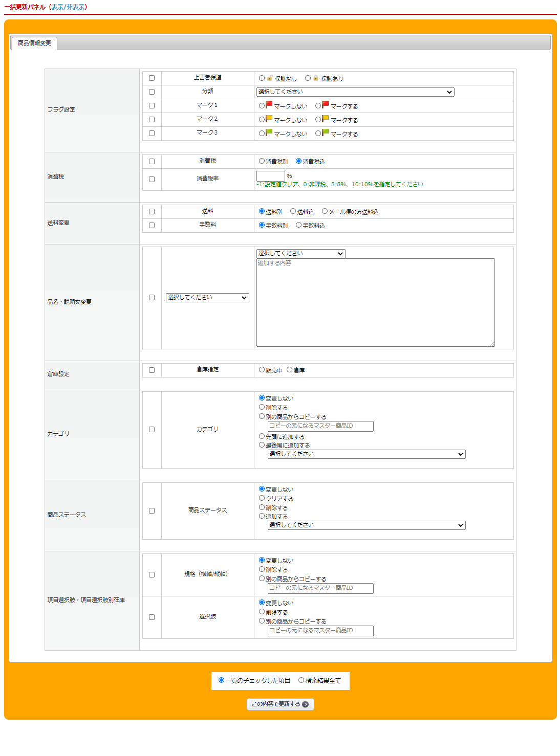The height and width of the screenshot is (756, 560).
Task: Click the yellow flag next to マーク2 マークする
Action: point(326,119)
